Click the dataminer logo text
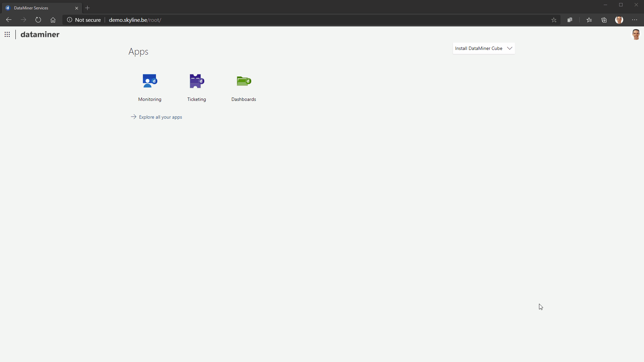 (x=40, y=35)
